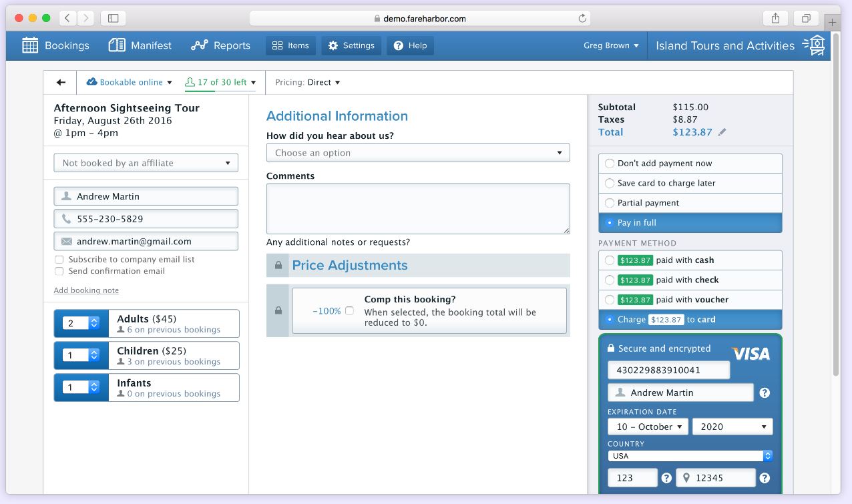Click the Island Tours lighthouse logo icon
Image resolution: width=852 pixels, height=504 pixels.
click(x=814, y=45)
